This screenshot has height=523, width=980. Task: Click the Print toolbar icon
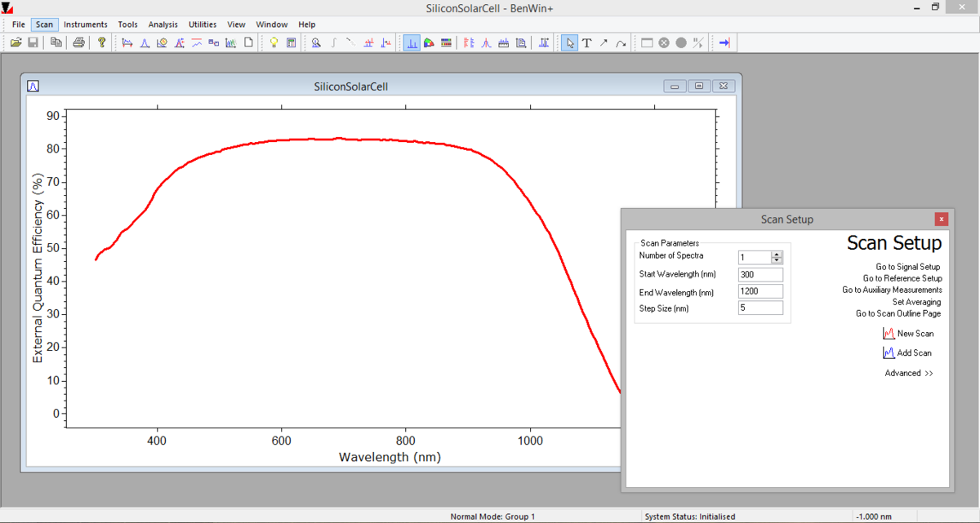click(78, 42)
